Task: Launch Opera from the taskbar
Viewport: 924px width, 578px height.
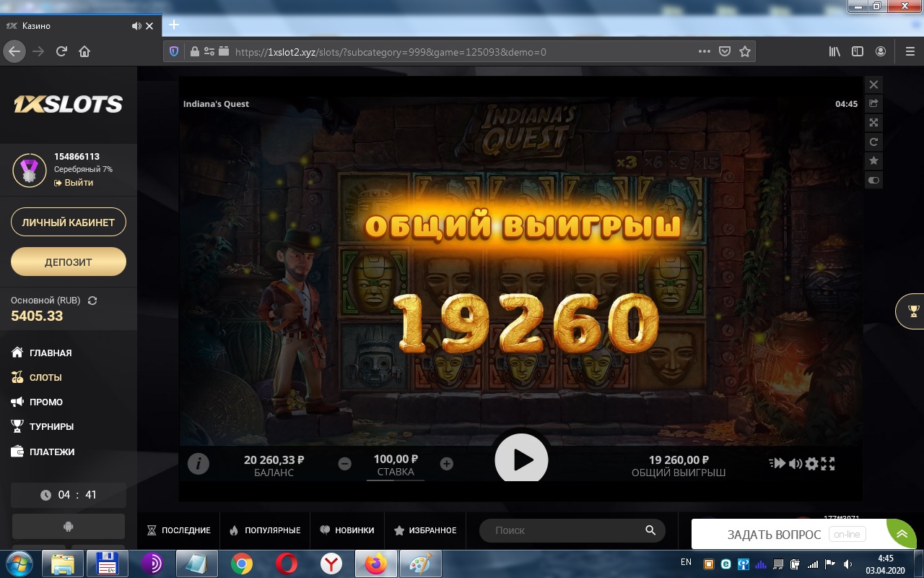Action: (x=287, y=564)
